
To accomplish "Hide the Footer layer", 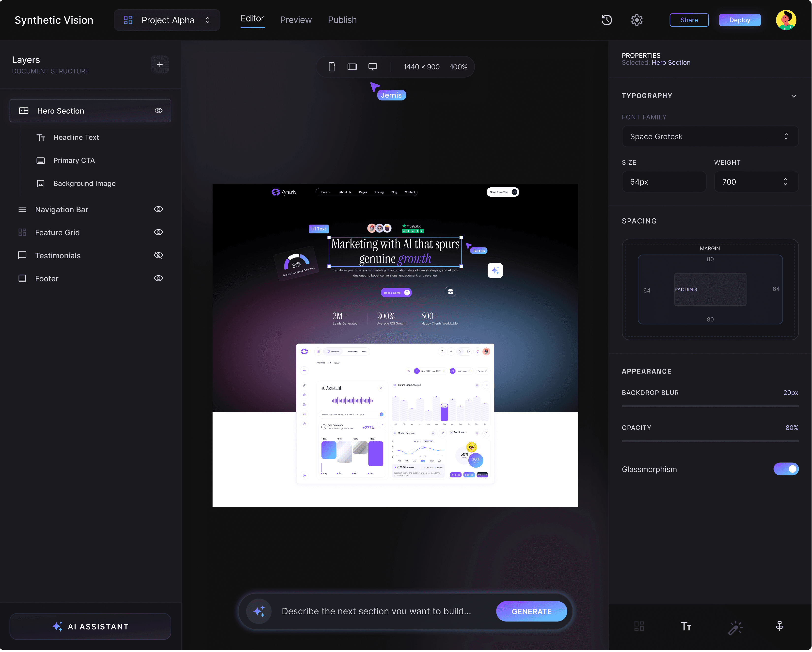I will 159,278.
